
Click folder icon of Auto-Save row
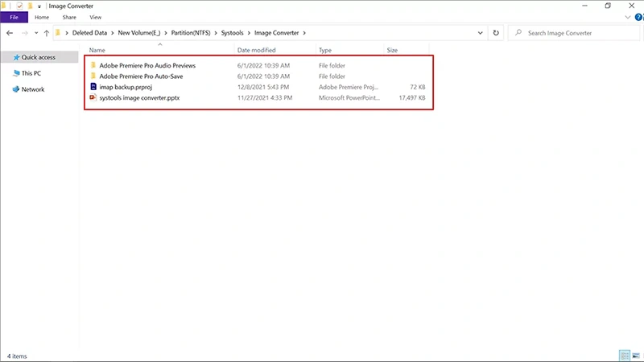[x=93, y=76]
